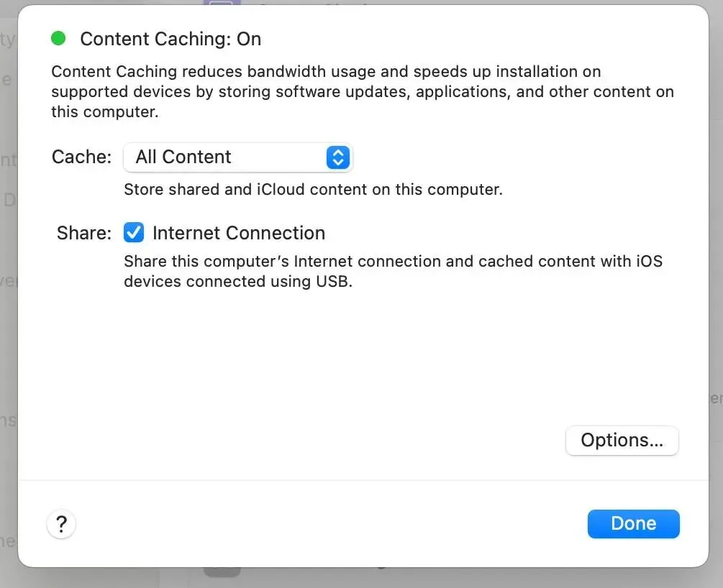This screenshot has width=723, height=588.
Task: Click "Store shared and iCloud content" caption
Action: [313, 190]
